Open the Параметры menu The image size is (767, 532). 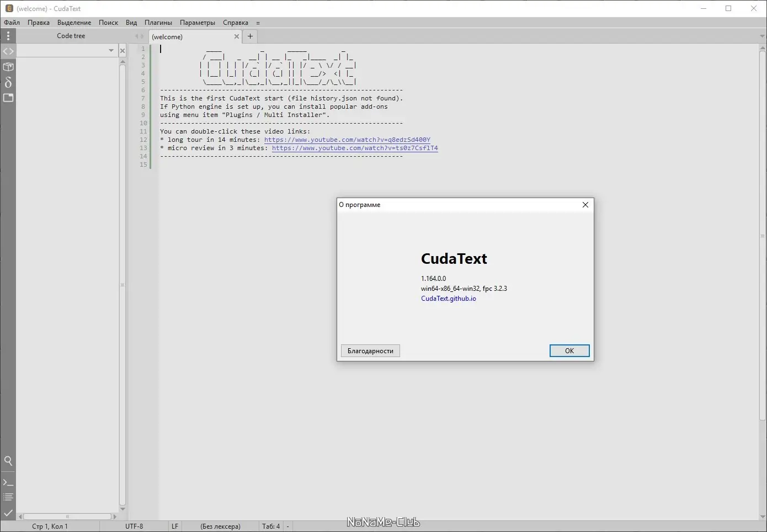(198, 23)
